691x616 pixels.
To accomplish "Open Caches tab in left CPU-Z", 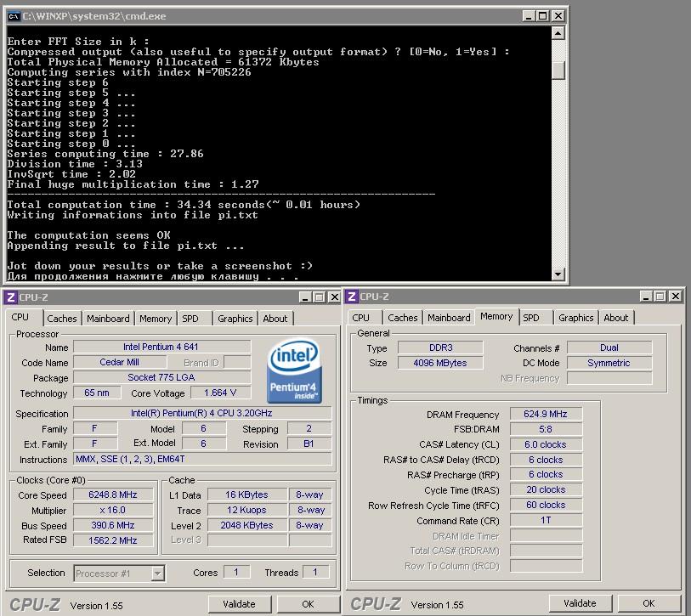I will pyautogui.click(x=62, y=319).
